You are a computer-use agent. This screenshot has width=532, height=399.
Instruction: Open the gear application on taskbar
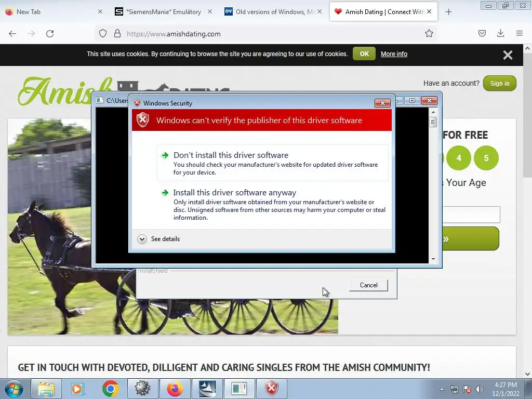pyautogui.click(x=142, y=389)
